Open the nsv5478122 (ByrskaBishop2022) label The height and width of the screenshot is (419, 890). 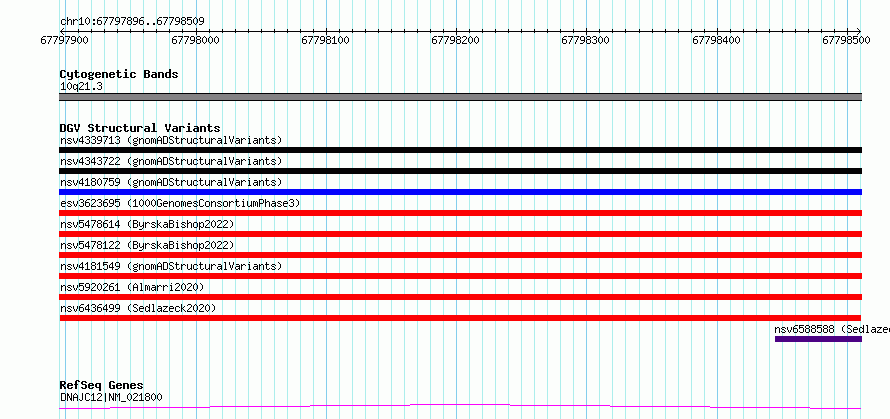(x=147, y=245)
